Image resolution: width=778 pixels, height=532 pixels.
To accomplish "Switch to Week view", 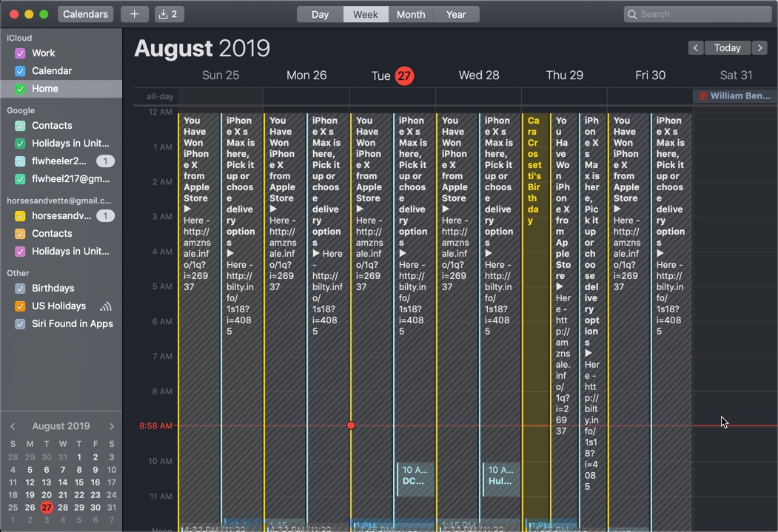I will pos(366,14).
